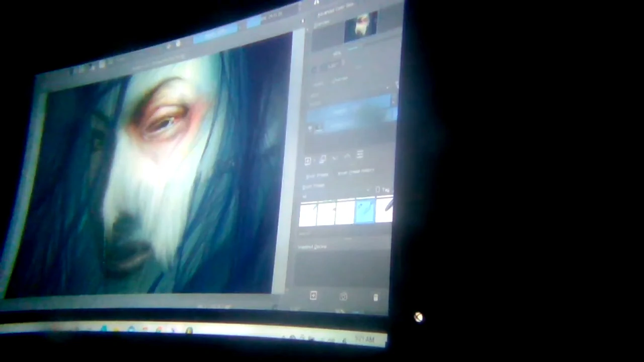Click the move layer down arrow

pyautogui.click(x=335, y=158)
